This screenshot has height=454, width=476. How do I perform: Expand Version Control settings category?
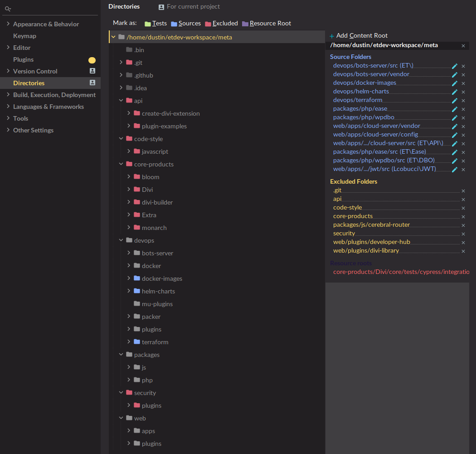point(8,71)
